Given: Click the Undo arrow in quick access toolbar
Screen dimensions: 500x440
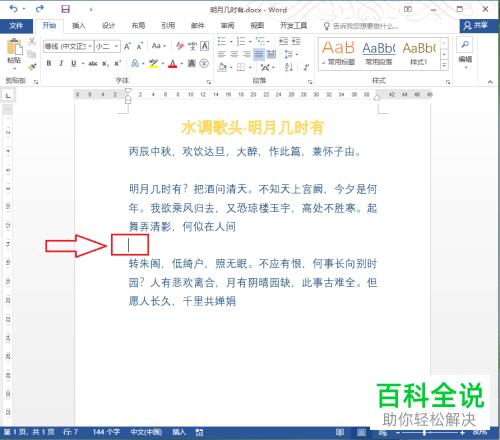Looking at the screenshot, I should pyautogui.click(x=13, y=9).
